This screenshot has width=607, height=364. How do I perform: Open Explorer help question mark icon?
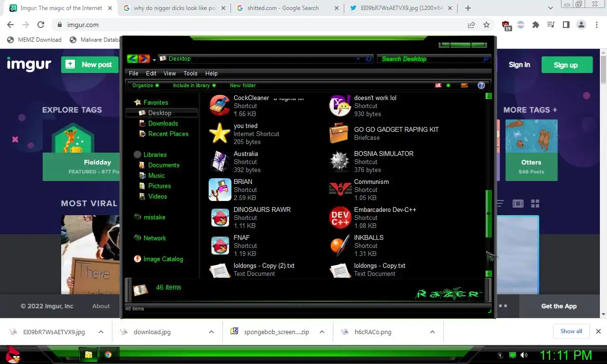tap(481, 85)
